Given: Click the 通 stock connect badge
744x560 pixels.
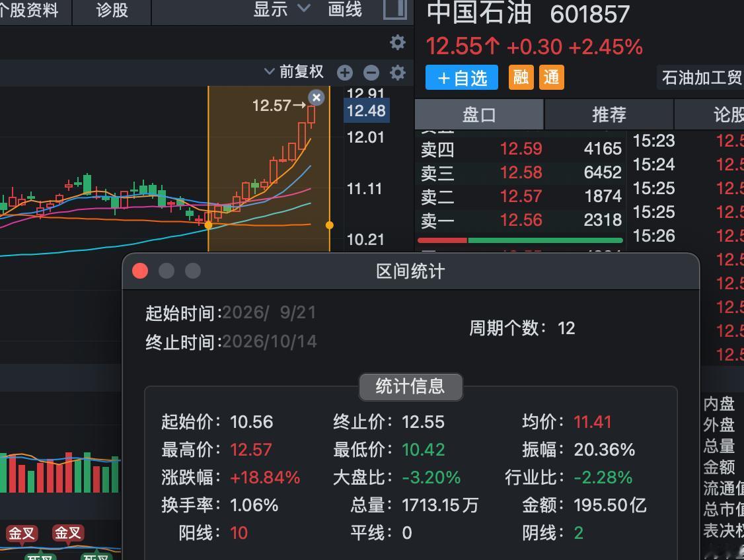Looking at the screenshot, I should point(551,77).
